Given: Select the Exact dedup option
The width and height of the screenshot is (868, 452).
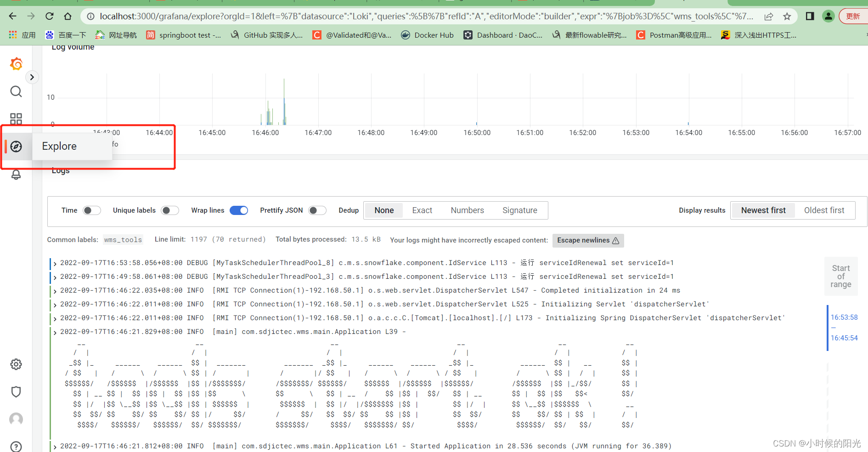Looking at the screenshot, I should click(422, 210).
